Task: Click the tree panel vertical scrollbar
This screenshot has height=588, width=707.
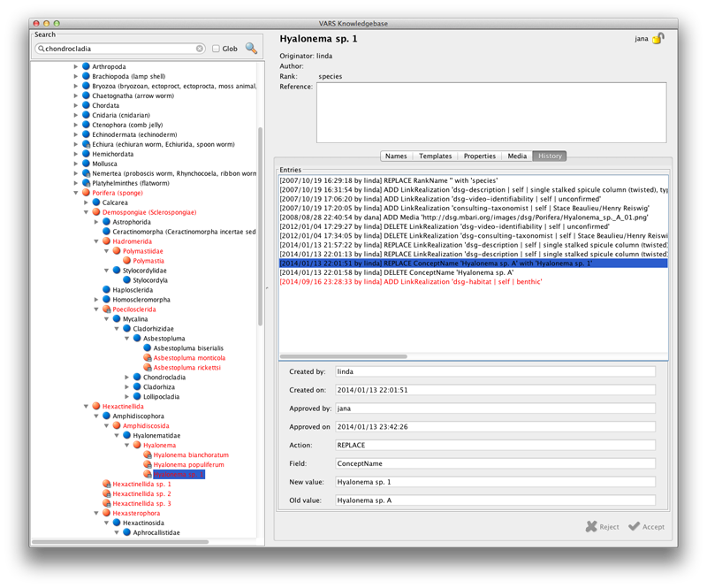Action: (x=260, y=226)
